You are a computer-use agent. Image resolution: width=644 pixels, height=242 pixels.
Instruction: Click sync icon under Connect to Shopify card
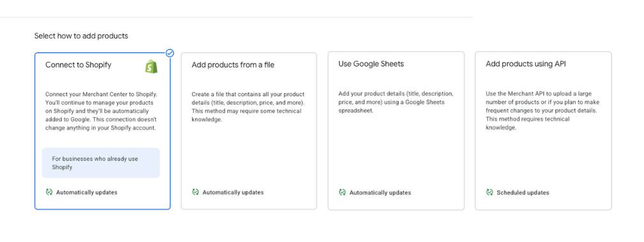click(x=49, y=192)
